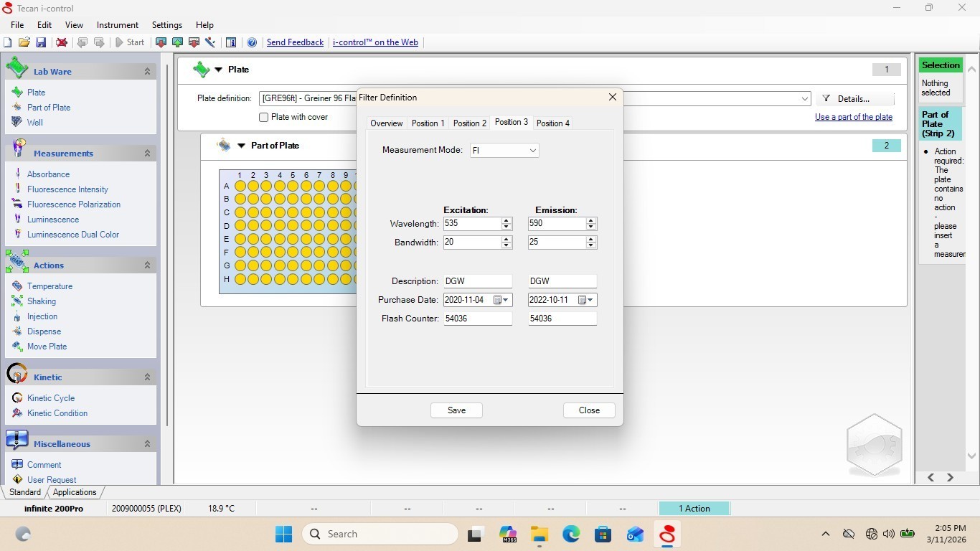Viewport: 980px width, 551px height.
Task: Open File Explorer from the taskbar
Action: click(x=540, y=534)
